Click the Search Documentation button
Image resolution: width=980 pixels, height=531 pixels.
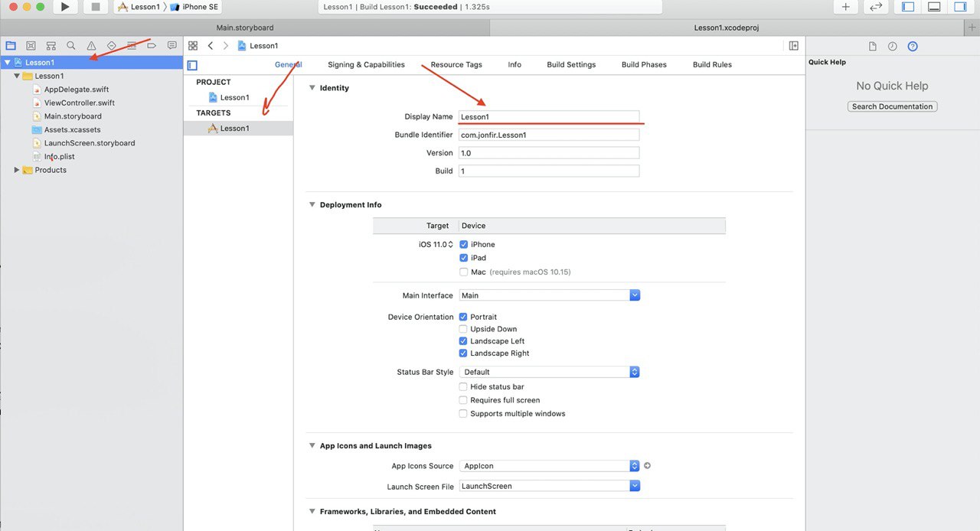(x=893, y=106)
